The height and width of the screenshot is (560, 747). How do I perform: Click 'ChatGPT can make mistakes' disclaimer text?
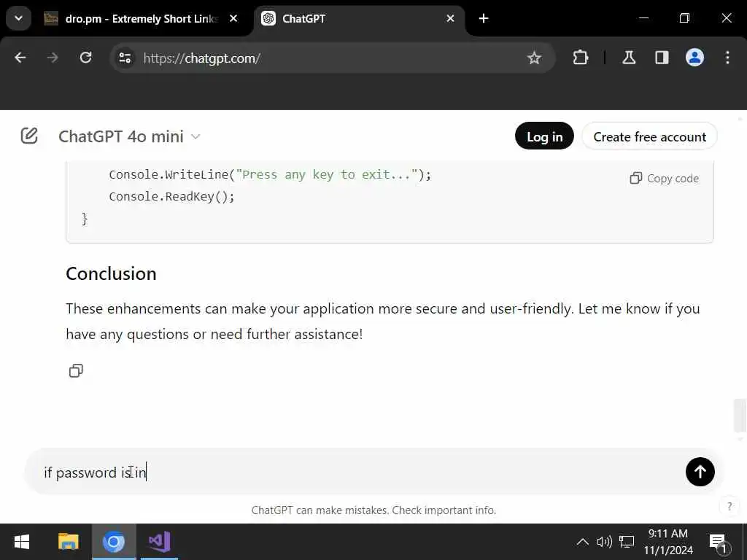coord(373,510)
